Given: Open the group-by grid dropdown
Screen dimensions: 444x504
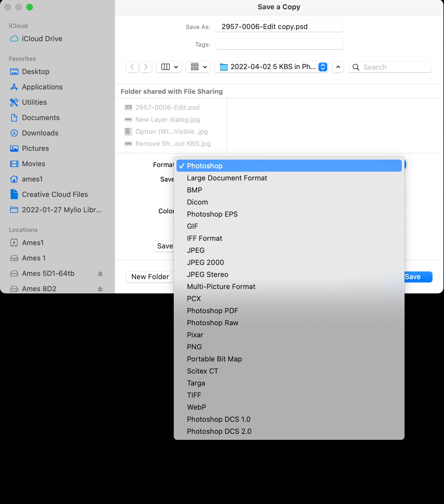Looking at the screenshot, I should [x=198, y=67].
